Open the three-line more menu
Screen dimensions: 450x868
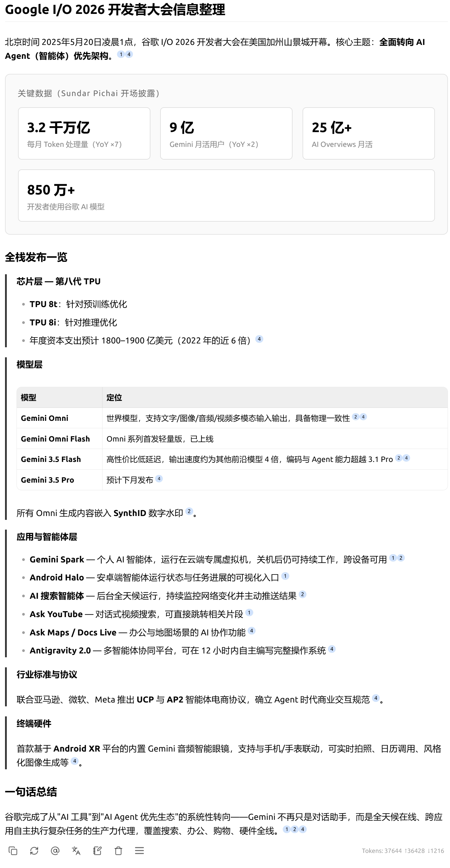click(x=139, y=851)
